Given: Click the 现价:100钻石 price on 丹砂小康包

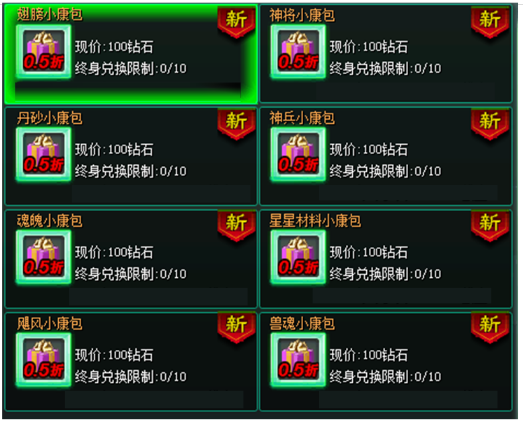Looking at the screenshot, I should 114,149.
